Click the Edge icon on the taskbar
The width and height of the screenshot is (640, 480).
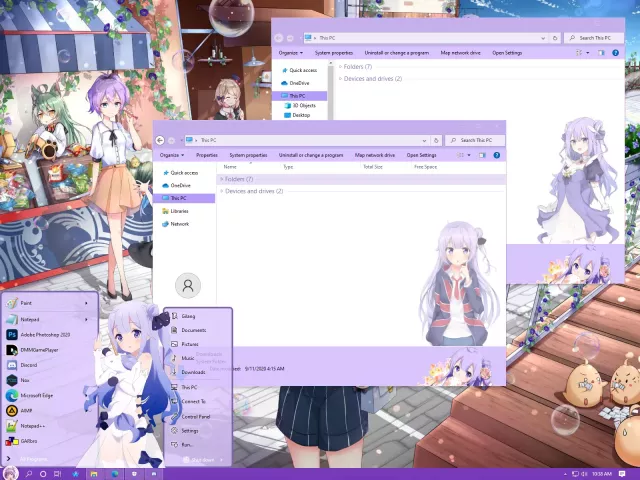(115, 474)
